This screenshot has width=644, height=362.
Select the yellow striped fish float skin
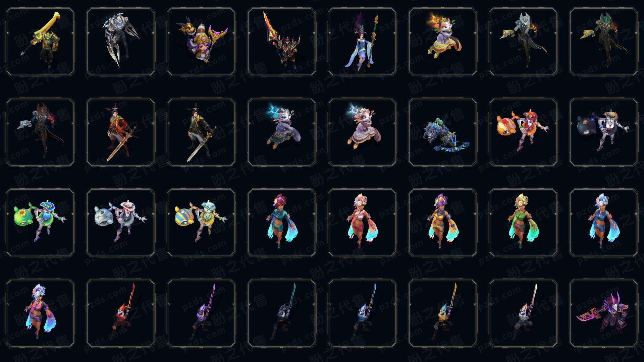click(x=201, y=223)
